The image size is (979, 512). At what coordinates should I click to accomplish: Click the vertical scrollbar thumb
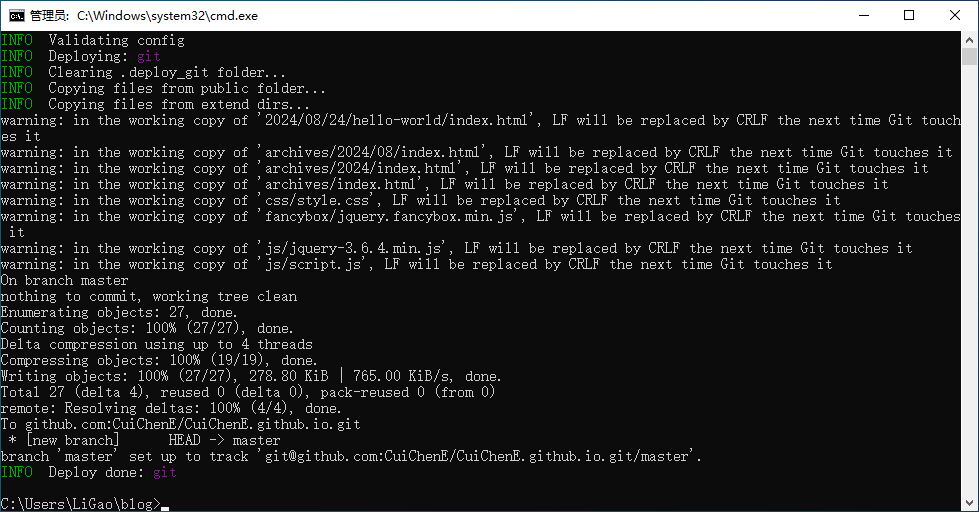[969, 57]
